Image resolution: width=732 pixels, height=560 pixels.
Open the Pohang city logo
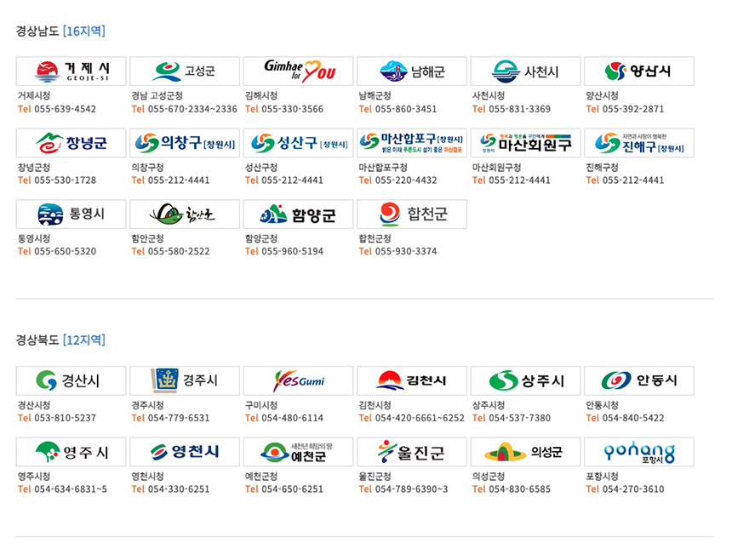[x=639, y=452]
